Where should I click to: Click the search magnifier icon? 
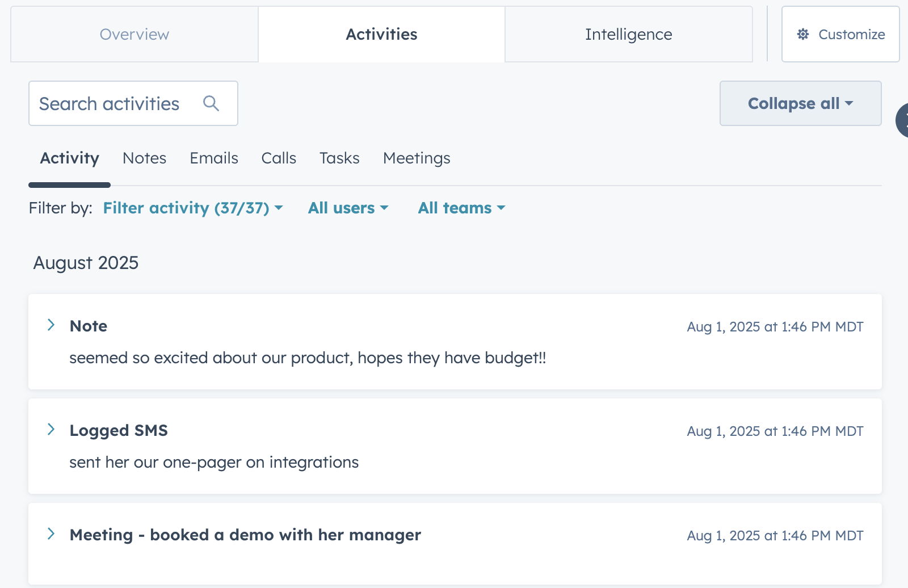[x=211, y=103]
